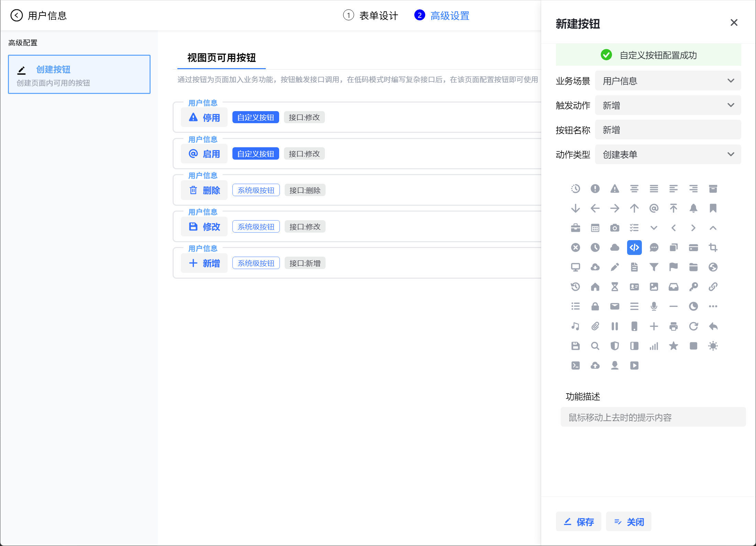Click the 接口:删除 tag
756x546 pixels.
(x=305, y=190)
